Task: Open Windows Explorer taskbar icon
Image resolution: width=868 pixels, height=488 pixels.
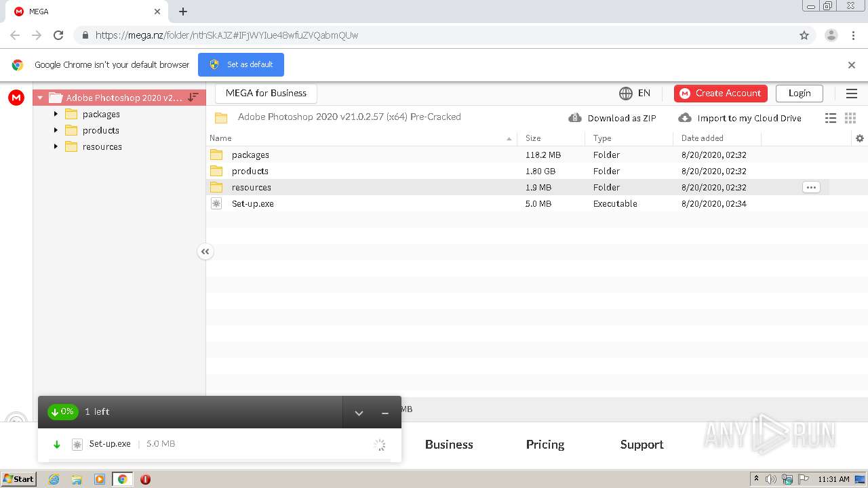Action: pos(77,479)
